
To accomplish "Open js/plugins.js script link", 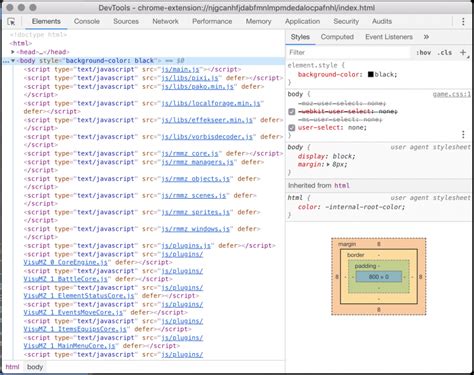I will tap(186, 246).
